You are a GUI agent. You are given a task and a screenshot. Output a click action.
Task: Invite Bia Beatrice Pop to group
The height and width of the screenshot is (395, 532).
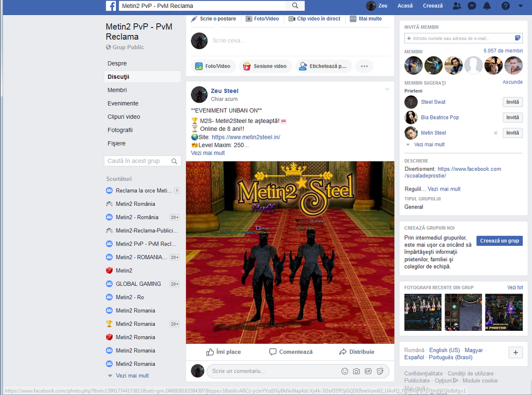pyautogui.click(x=512, y=118)
